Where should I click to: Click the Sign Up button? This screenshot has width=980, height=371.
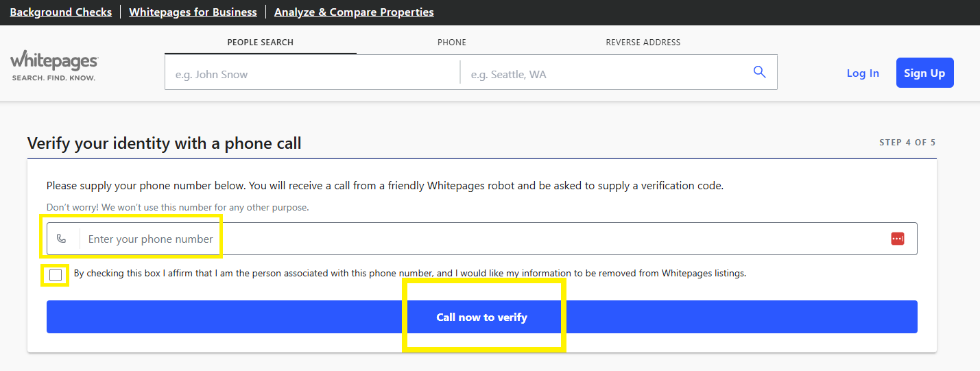pos(924,73)
